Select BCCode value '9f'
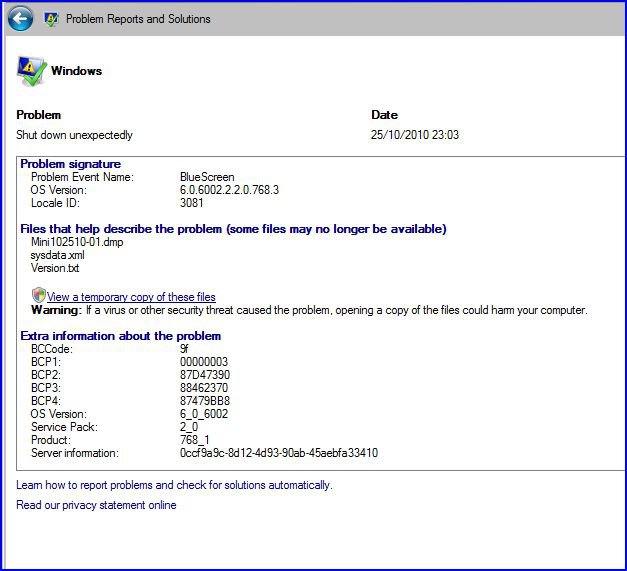 coord(184,349)
